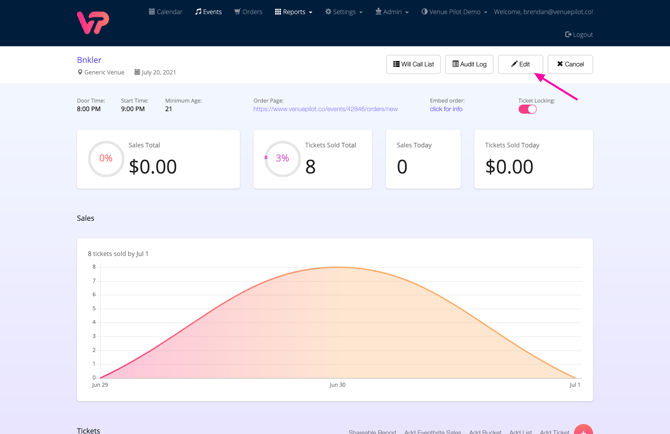
Task: Toggle the Ticket Locking switch
Action: [527, 109]
